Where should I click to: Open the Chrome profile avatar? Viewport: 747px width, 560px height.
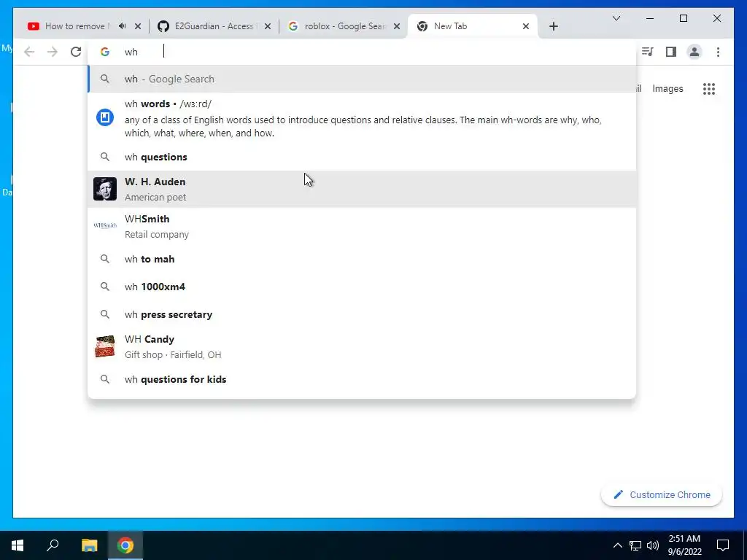point(694,52)
